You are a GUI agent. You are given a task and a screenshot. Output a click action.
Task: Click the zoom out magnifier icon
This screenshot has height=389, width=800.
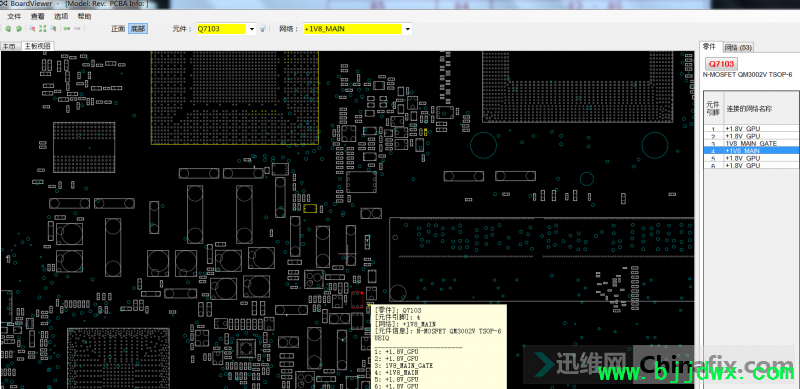(33, 29)
